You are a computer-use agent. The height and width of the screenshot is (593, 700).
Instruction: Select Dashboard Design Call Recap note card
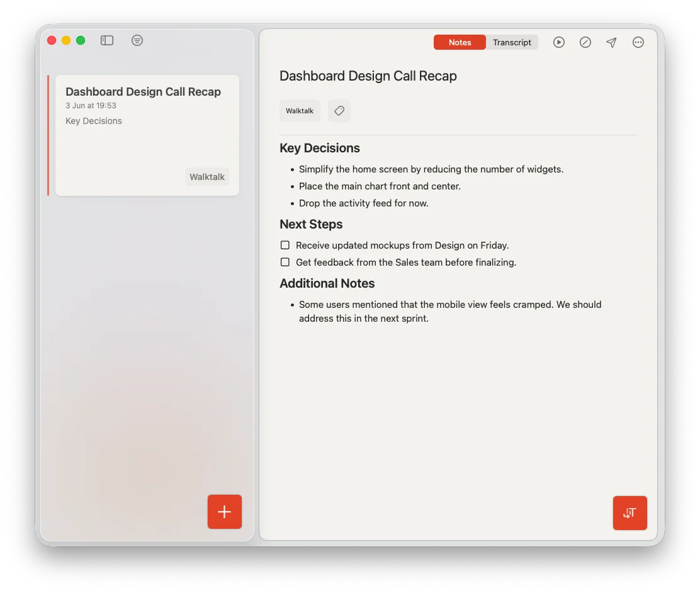(147, 135)
